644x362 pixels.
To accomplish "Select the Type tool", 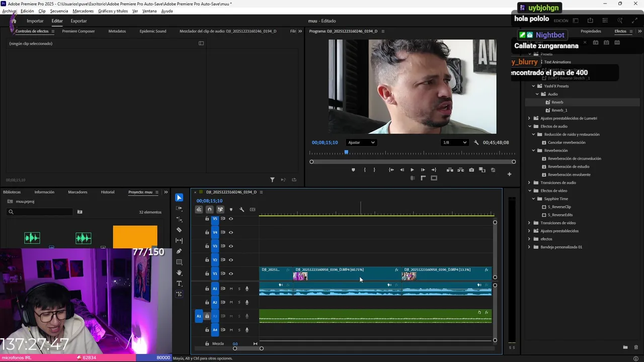I will point(179,284).
